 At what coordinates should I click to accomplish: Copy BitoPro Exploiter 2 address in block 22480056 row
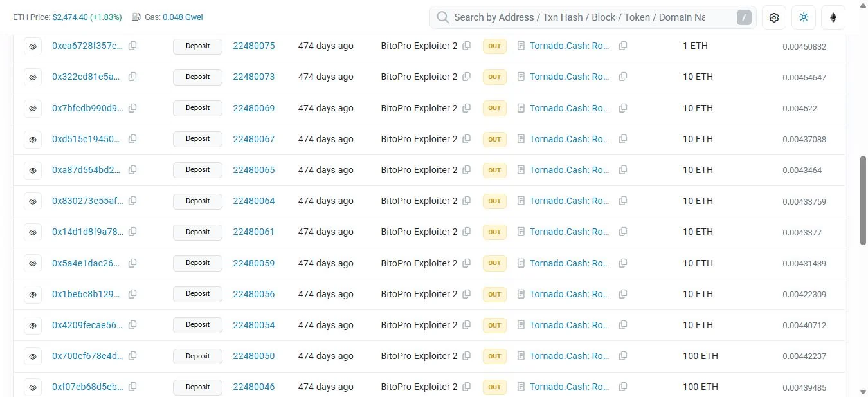click(x=467, y=294)
